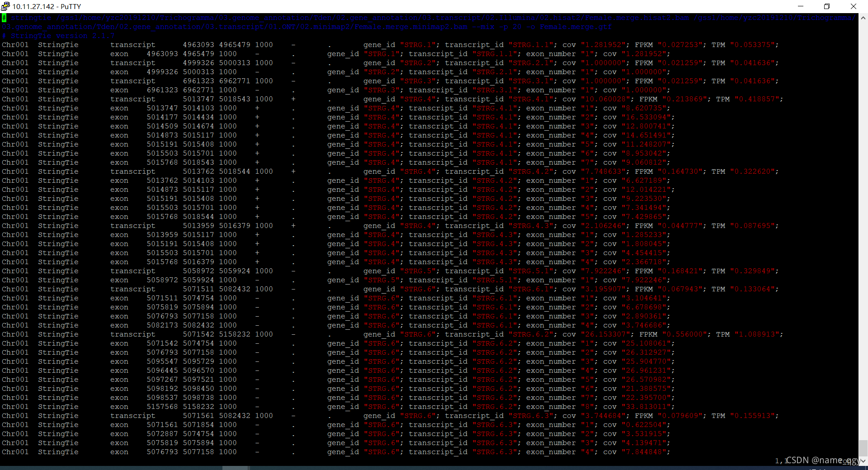Image resolution: width=868 pixels, height=470 pixels.
Task: Click the scrollbar up arrow
Action: coord(863,18)
